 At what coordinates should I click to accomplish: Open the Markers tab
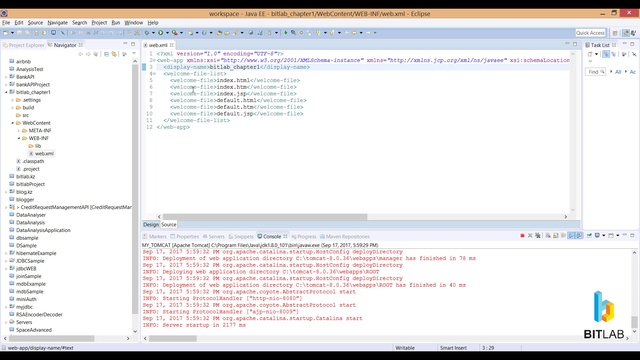tap(154, 236)
